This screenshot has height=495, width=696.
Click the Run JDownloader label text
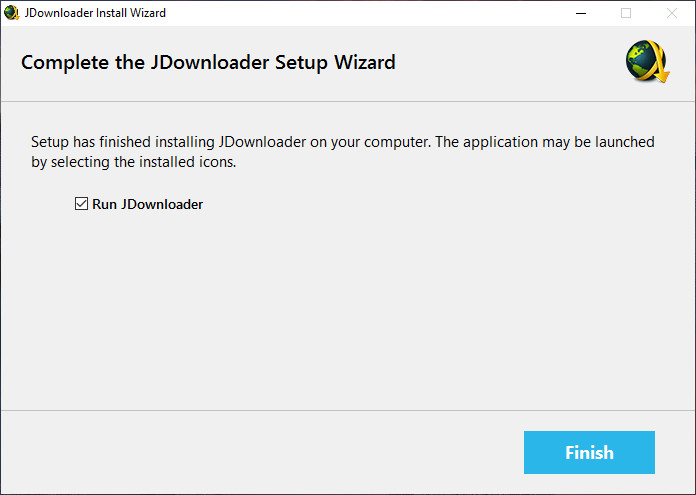(x=147, y=204)
